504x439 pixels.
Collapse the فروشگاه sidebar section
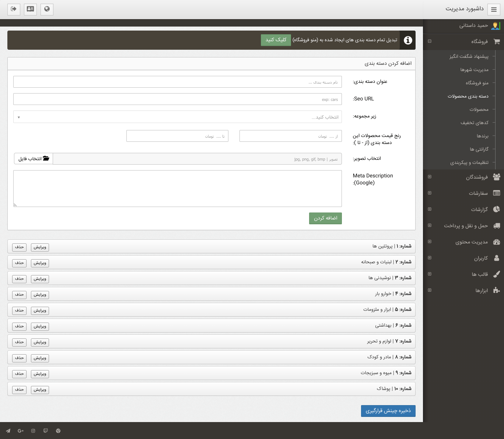430,41
